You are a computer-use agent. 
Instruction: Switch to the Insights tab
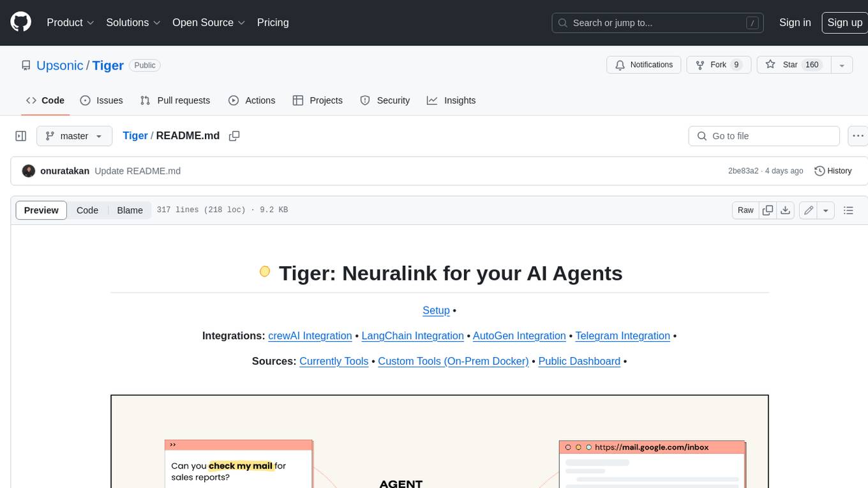pos(451,100)
